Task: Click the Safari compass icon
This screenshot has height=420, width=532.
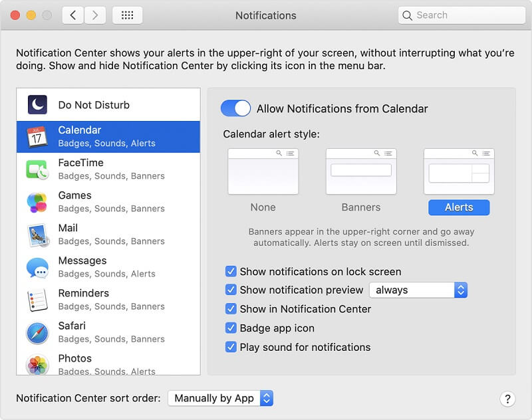Action: 37,332
